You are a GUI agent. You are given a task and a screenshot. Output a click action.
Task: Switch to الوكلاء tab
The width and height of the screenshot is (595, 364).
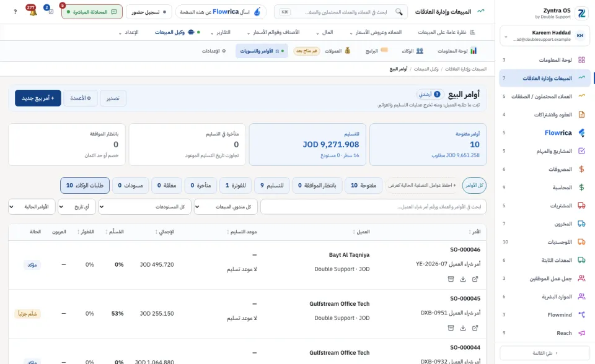(413, 51)
